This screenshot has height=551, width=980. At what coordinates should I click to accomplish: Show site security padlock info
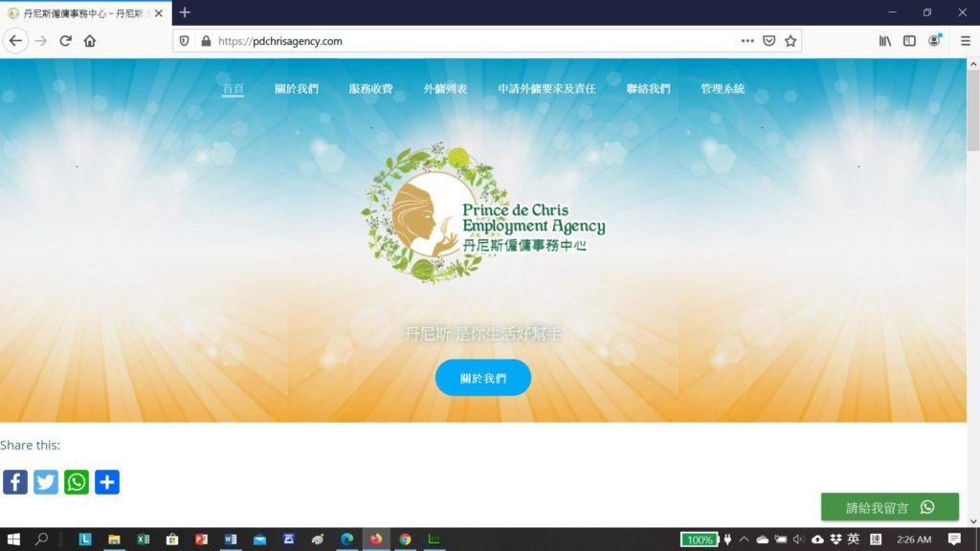[x=207, y=41]
